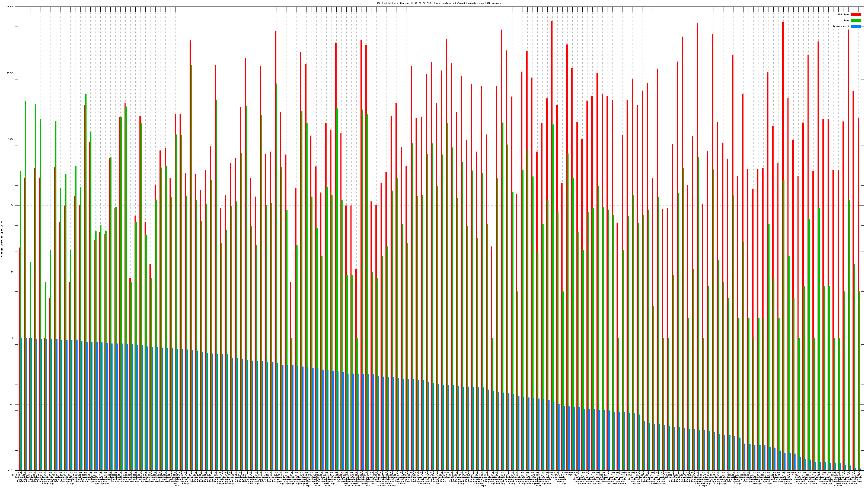The width and height of the screenshot is (868, 488).
Task: Click the 'Score (0..1)' legend label
Action: 841,26
